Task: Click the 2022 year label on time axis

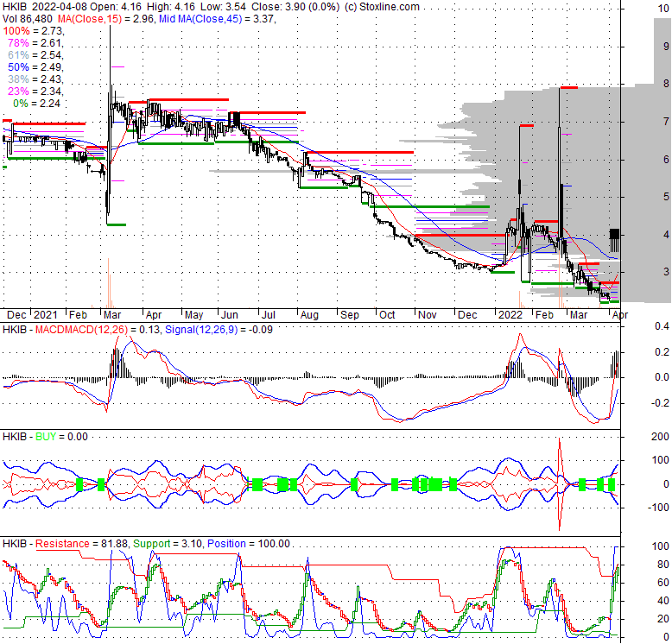Action: coord(510,315)
